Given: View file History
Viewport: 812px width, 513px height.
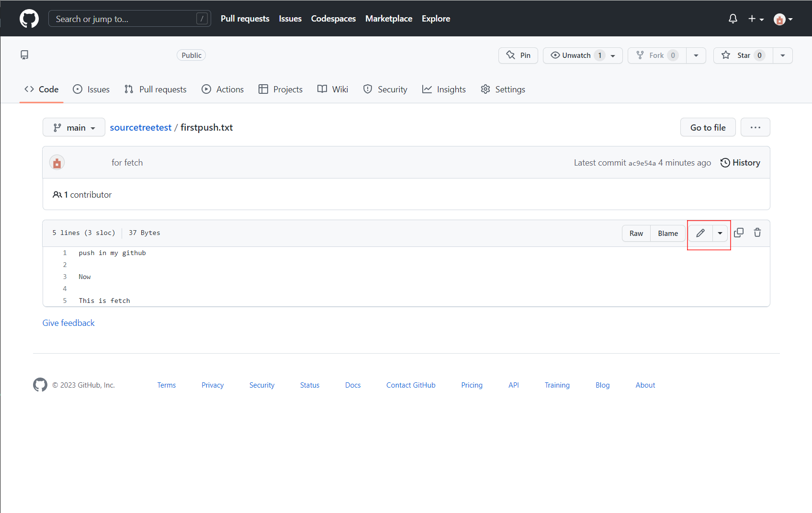Looking at the screenshot, I should coord(740,163).
